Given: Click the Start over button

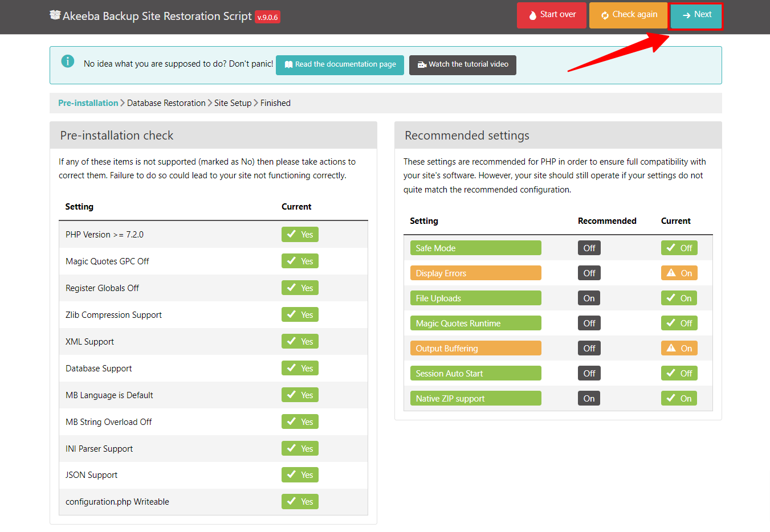Looking at the screenshot, I should pyautogui.click(x=551, y=15).
